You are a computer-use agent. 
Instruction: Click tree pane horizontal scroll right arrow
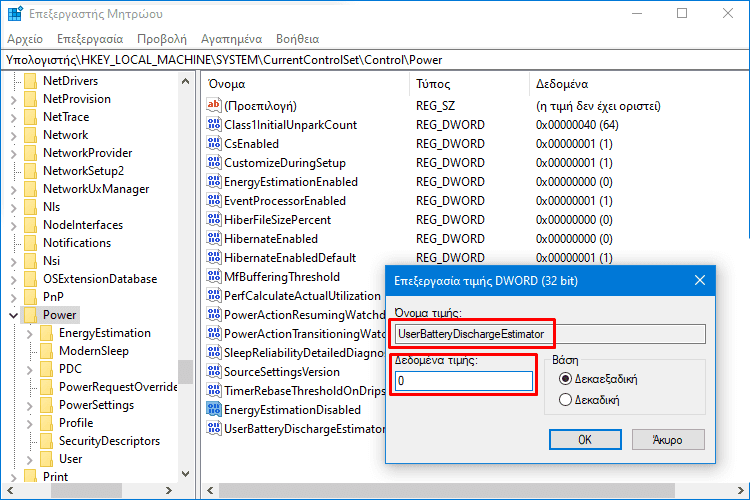coord(168,490)
